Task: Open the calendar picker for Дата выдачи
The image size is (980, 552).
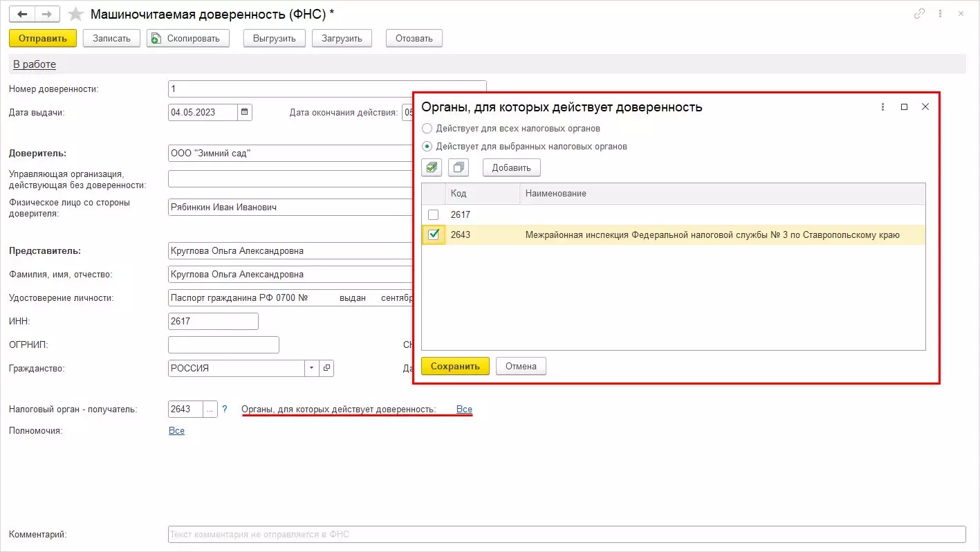Action: pos(245,112)
